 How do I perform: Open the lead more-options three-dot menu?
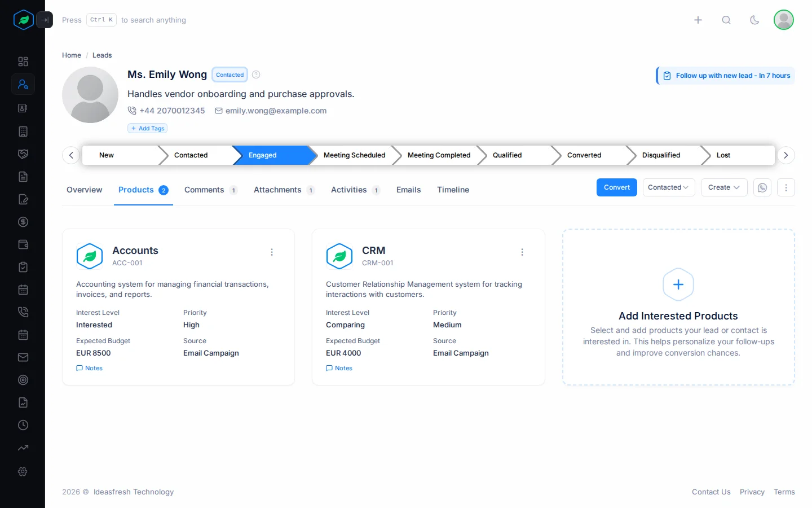click(x=786, y=187)
